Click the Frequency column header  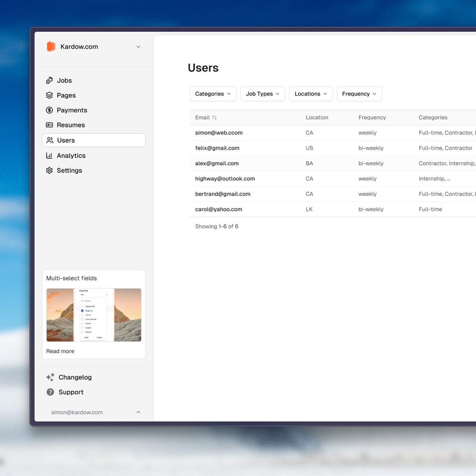372,117
